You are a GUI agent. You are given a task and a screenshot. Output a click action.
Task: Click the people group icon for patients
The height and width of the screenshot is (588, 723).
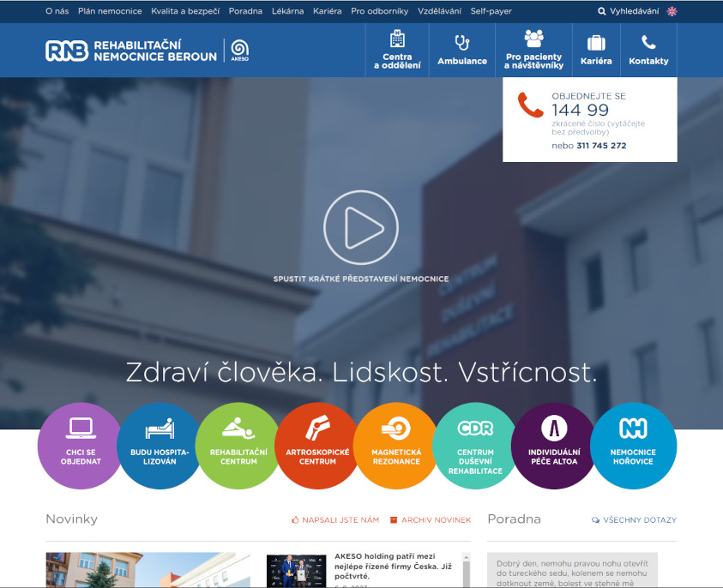[534, 39]
